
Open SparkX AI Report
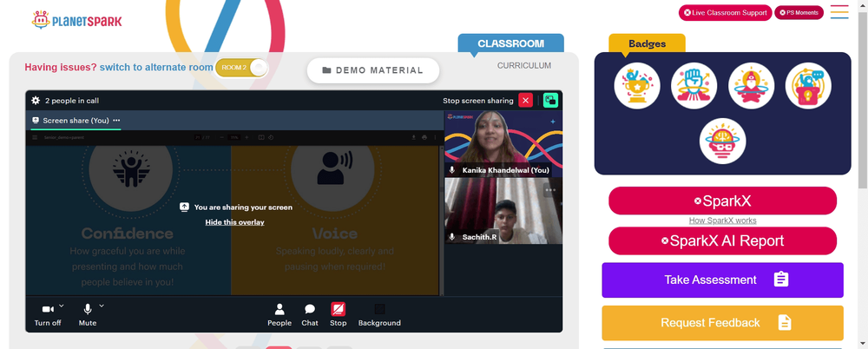click(722, 241)
